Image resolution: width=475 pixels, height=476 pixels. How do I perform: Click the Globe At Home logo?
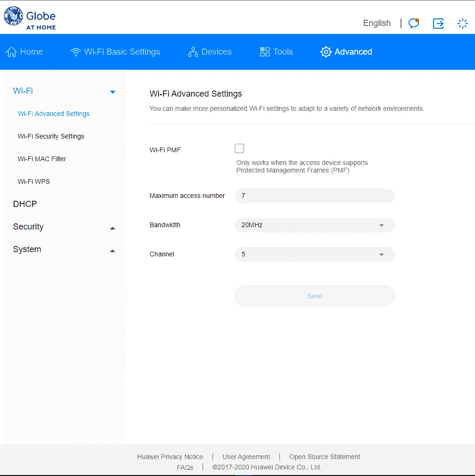pyautogui.click(x=30, y=18)
